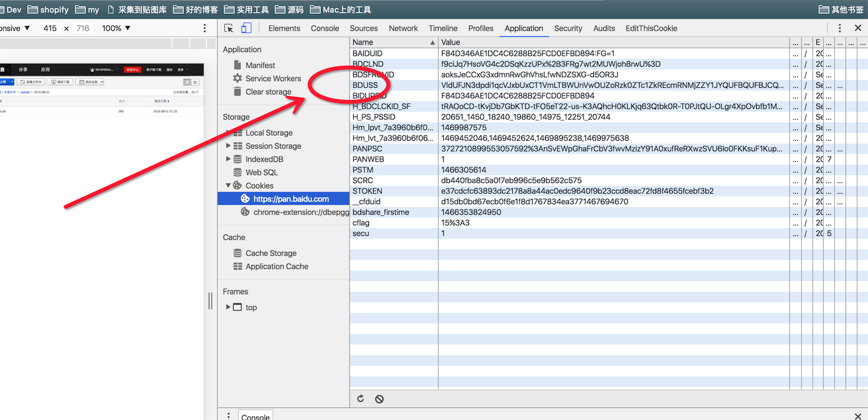Image resolution: width=868 pixels, height=420 pixels.
Task: Switch the file list to grid view
Action: 195,82
